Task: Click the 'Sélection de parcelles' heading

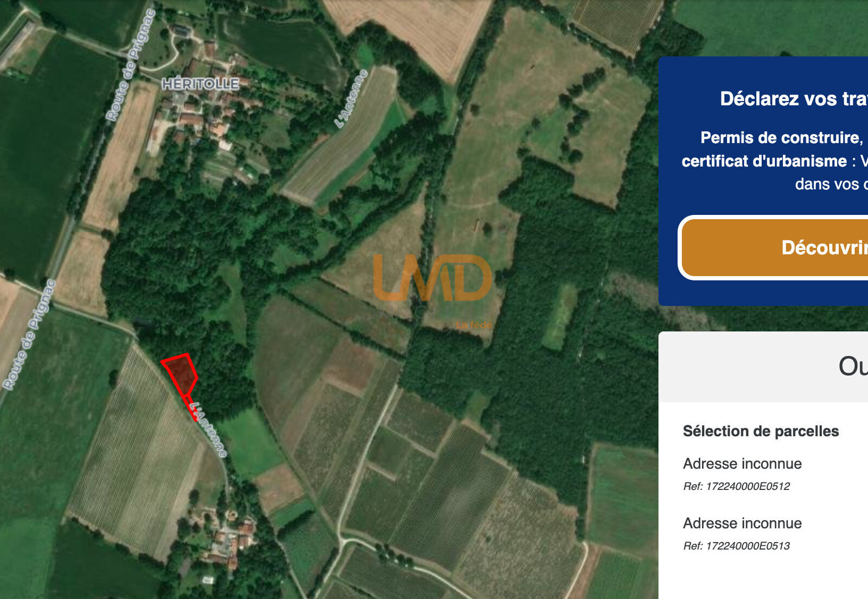Action: tap(761, 431)
